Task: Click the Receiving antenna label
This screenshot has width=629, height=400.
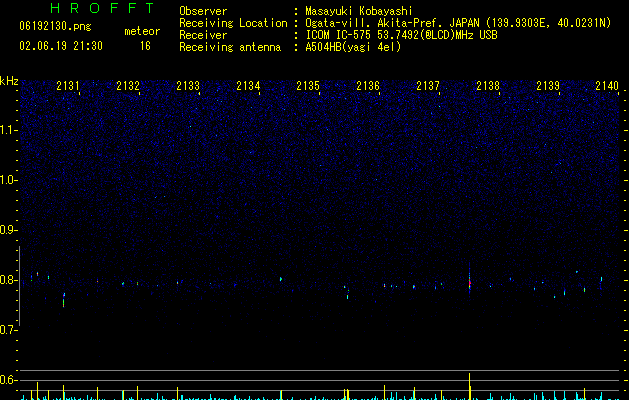Action: pos(230,47)
